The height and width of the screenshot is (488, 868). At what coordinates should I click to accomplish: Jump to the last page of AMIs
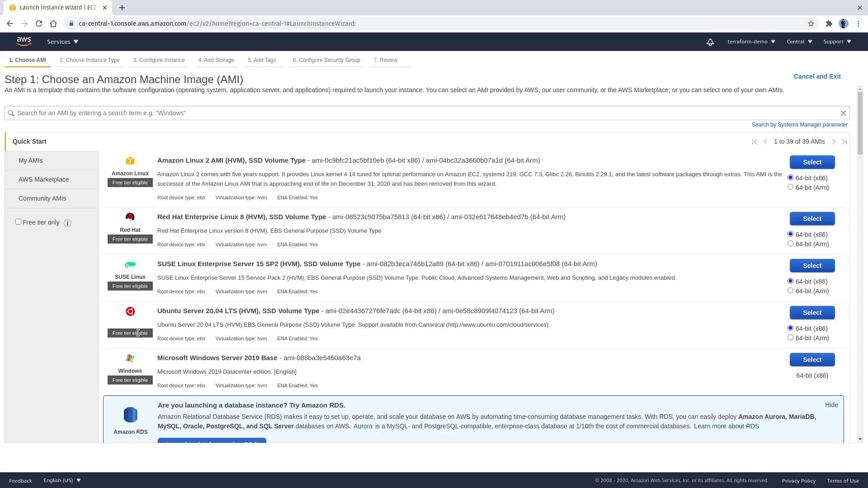[844, 141]
